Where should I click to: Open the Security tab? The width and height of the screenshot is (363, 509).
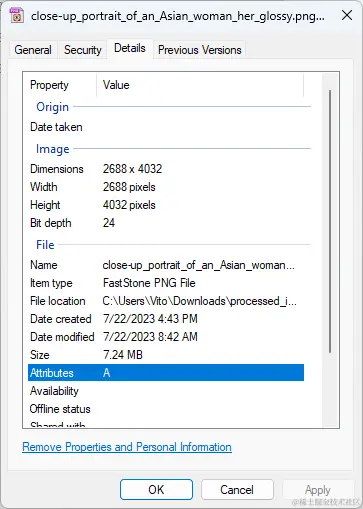[x=83, y=50]
